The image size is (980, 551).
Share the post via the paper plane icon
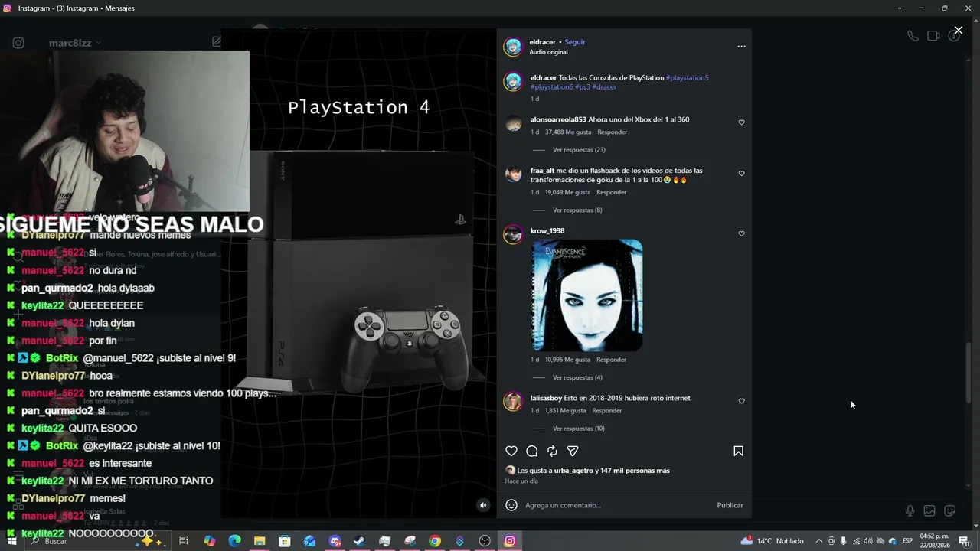click(573, 452)
